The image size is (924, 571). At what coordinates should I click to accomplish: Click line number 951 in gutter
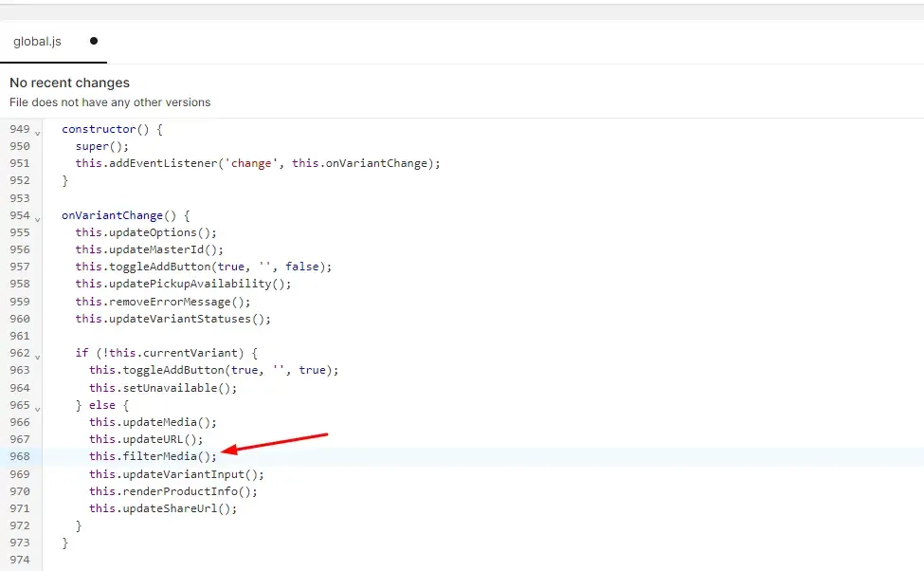click(x=20, y=163)
